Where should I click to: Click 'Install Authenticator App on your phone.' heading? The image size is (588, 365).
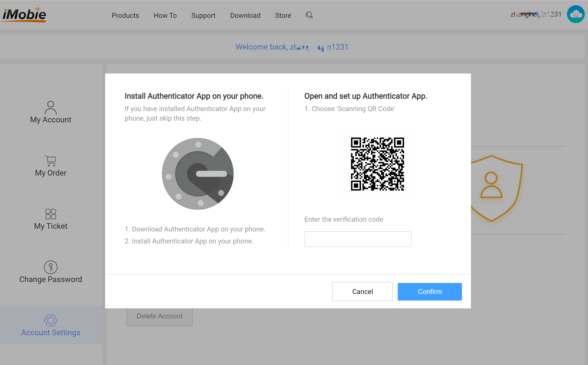coord(194,96)
